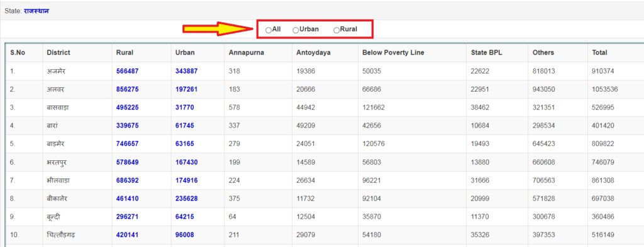Click Antoydaya value 49209
Image resolution: width=644 pixels, height=247 pixels.
(x=306, y=126)
